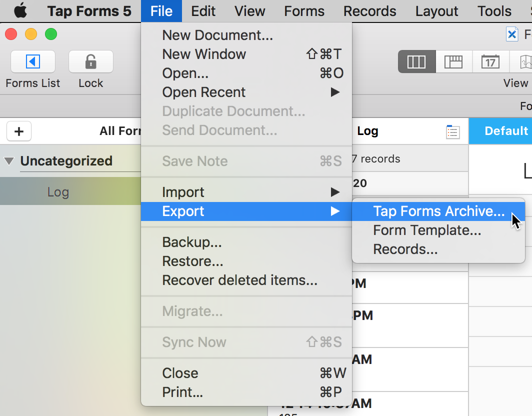Screen dimensions: 532x416
Task: Select Close from File menu
Action: [246, 373]
